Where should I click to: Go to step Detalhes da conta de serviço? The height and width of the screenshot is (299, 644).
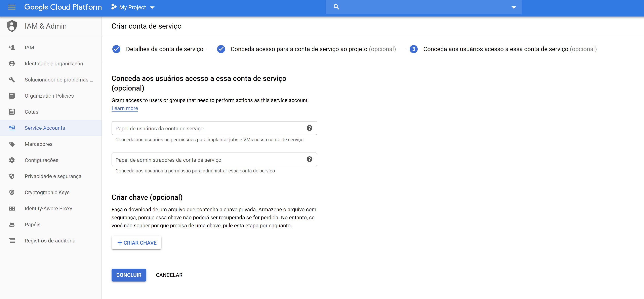(164, 49)
